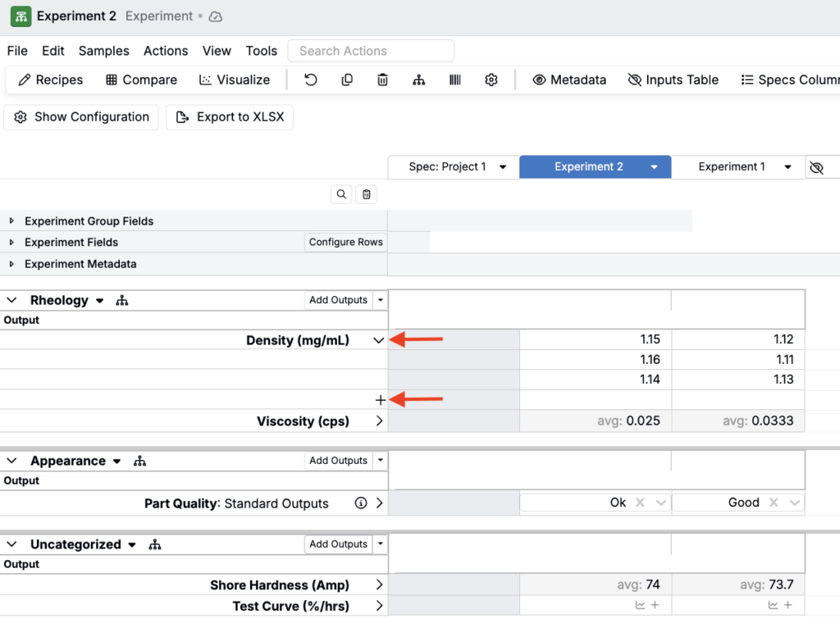Click the info icon beside Part Quality

[360, 503]
